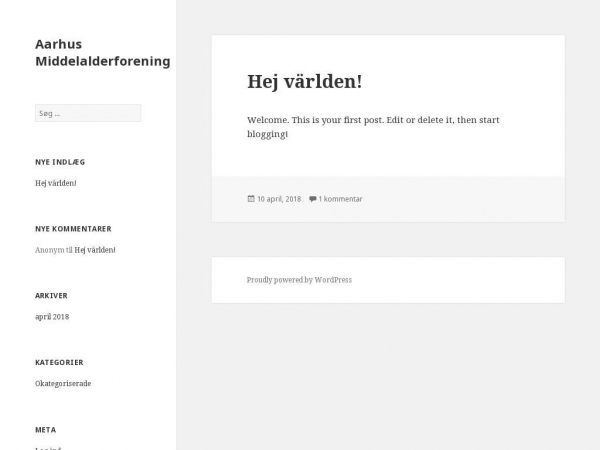600x450 pixels.
Task: Open Hej världen! link under Nye Kommentarer
Action: [x=95, y=250]
